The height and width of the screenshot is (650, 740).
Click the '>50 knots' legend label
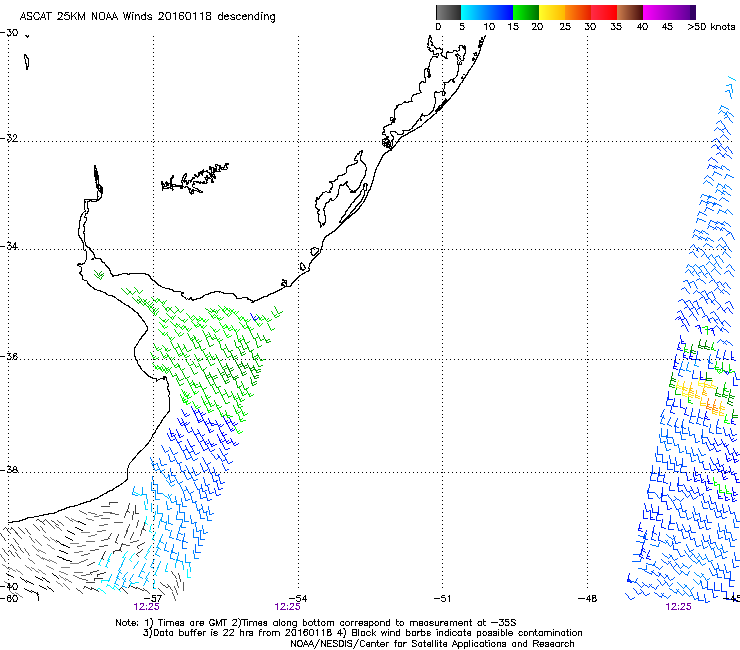(x=711, y=27)
